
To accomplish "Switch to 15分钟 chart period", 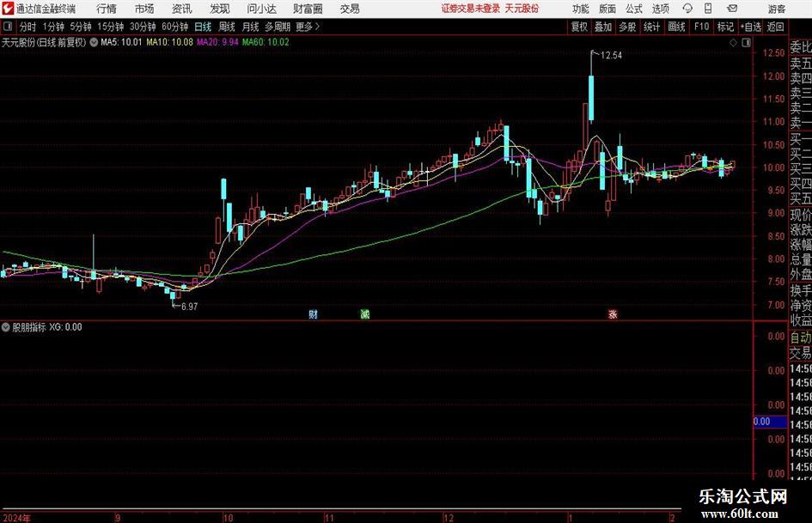I will point(110,27).
